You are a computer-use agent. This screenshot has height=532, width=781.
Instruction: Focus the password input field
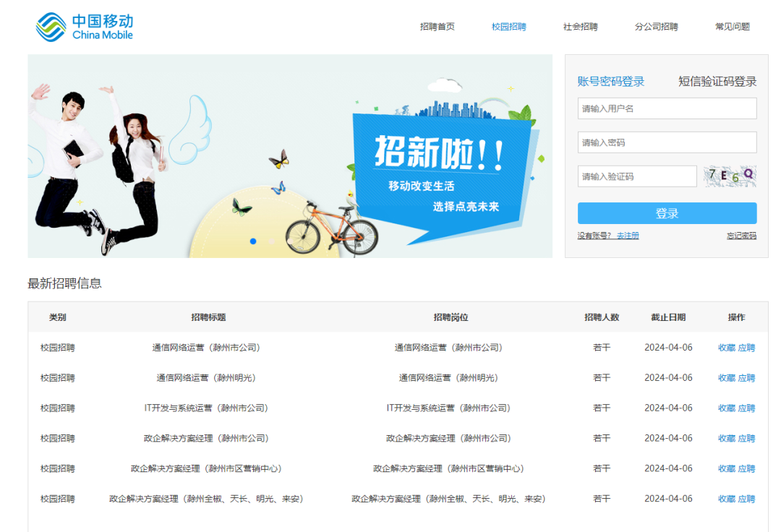(667, 142)
